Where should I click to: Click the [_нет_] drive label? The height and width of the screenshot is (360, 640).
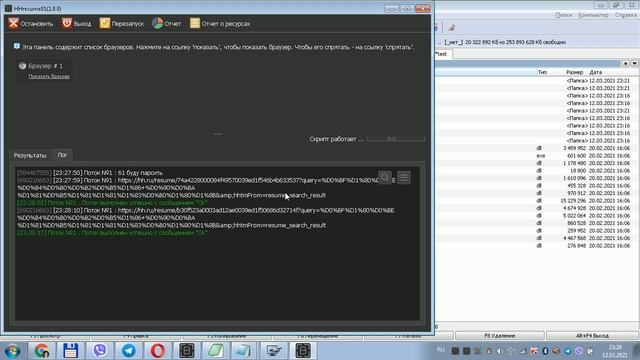point(453,42)
